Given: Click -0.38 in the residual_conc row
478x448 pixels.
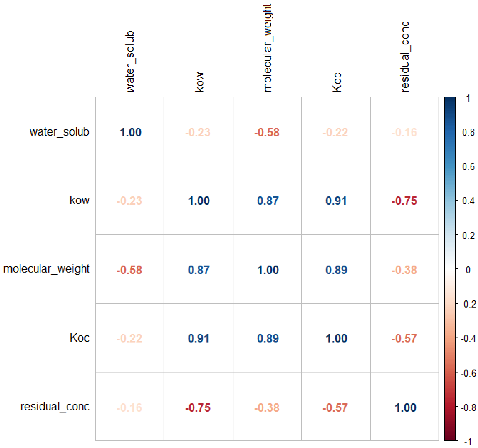Looking at the screenshot, I should [267, 408].
